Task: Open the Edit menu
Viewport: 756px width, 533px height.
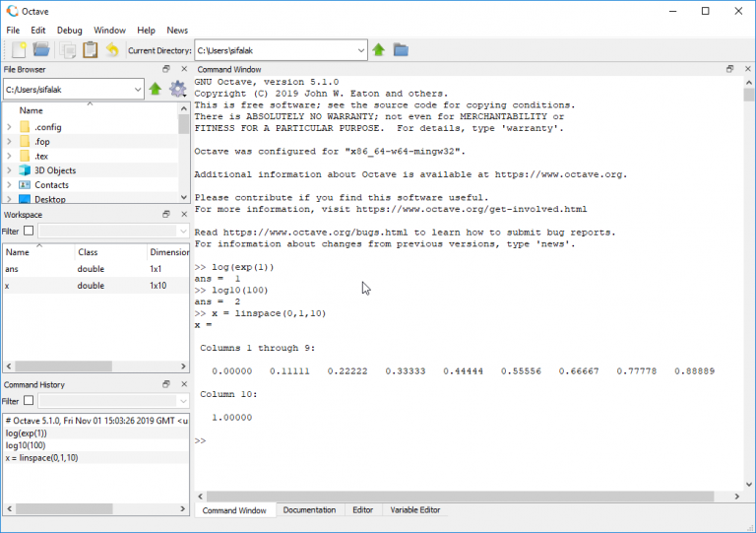Action: point(38,30)
